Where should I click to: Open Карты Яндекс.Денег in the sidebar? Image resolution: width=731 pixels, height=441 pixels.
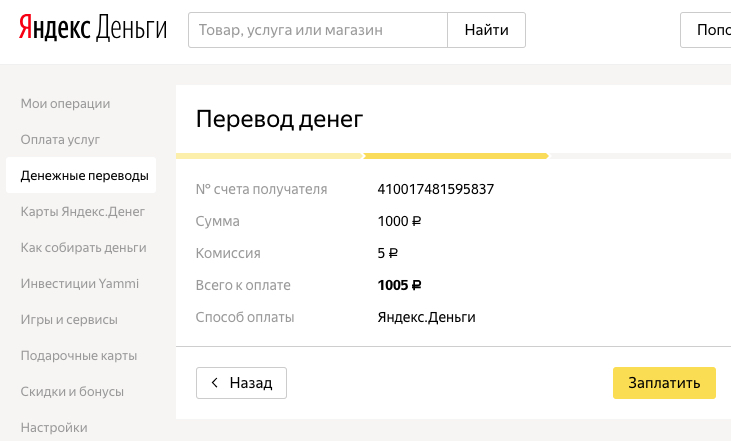[x=83, y=211]
